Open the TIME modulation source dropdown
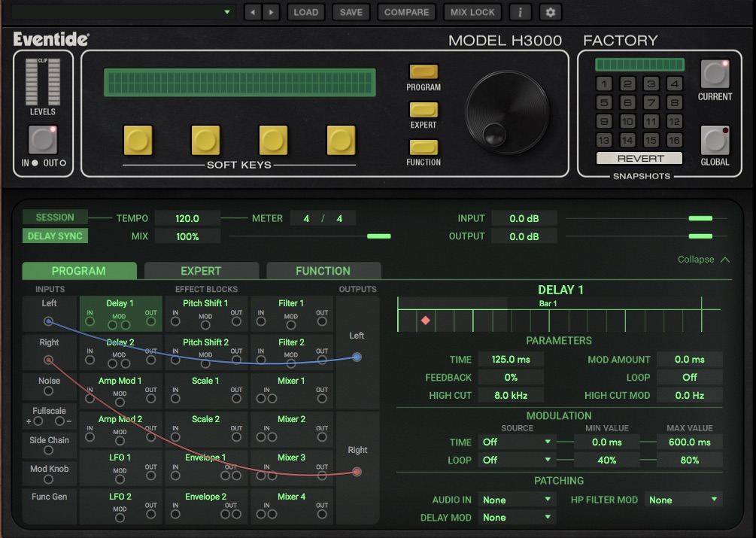The height and width of the screenshot is (538, 756). coord(516,442)
